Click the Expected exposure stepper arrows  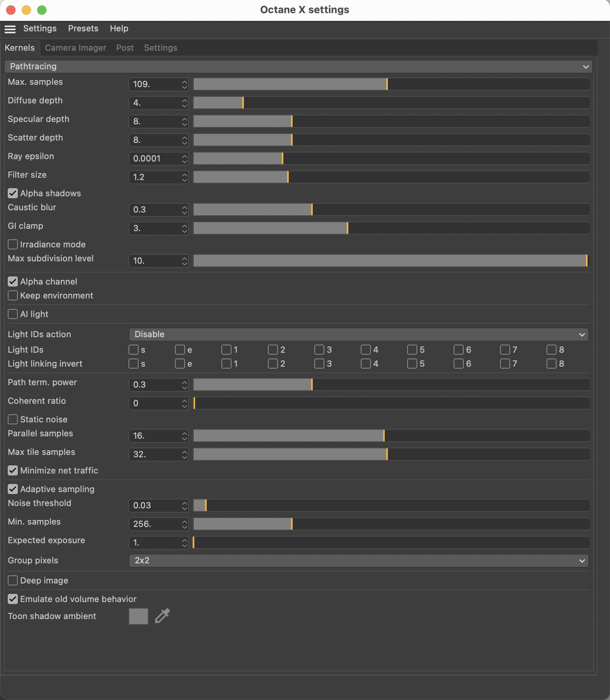tap(185, 542)
